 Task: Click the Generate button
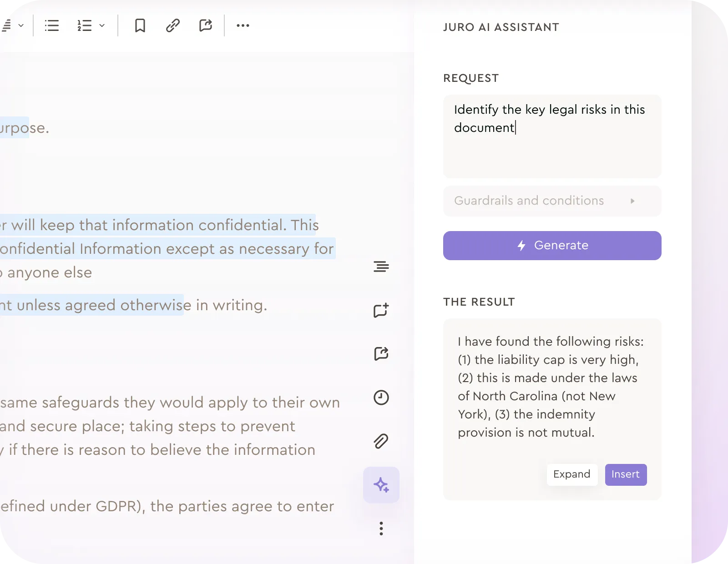(x=552, y=245)
